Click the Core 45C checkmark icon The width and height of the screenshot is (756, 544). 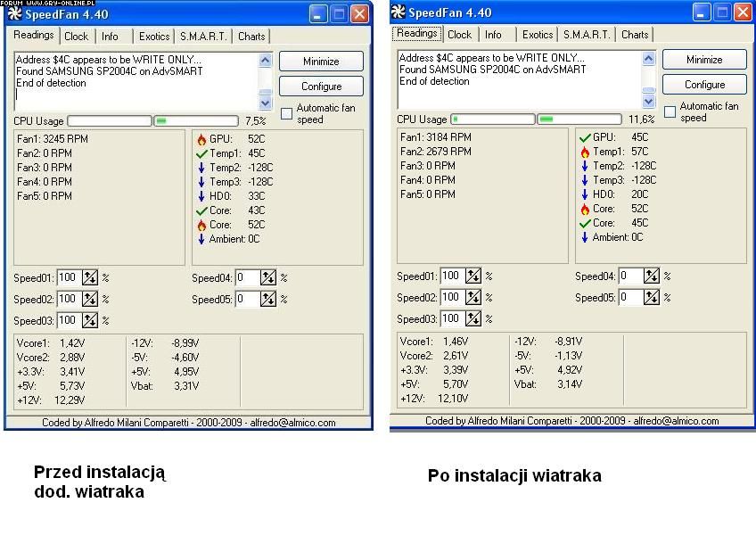click(x=585, y=223)
